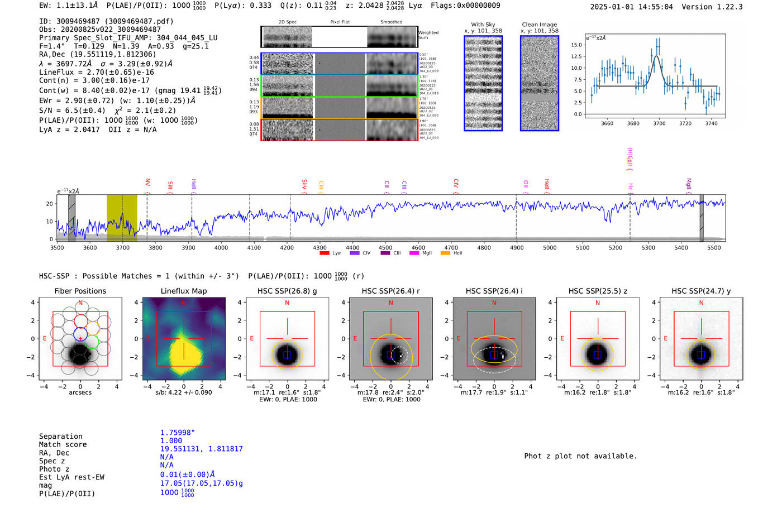The width and height of the screenshot is (782, 532).
Task: Select the green-bordered fiber spectrum row
Action: pyautogui.click(x=339, y=86)
